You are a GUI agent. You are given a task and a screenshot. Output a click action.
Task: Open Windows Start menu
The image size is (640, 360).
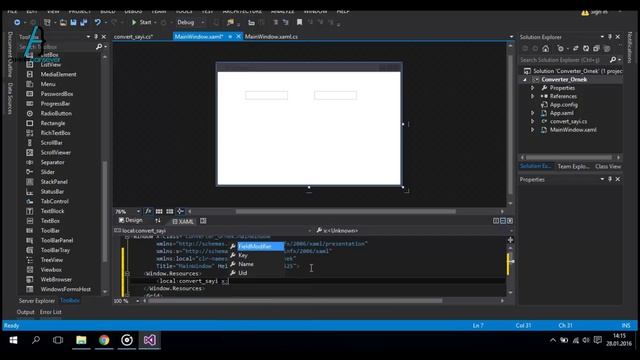(x=13, y=340)
